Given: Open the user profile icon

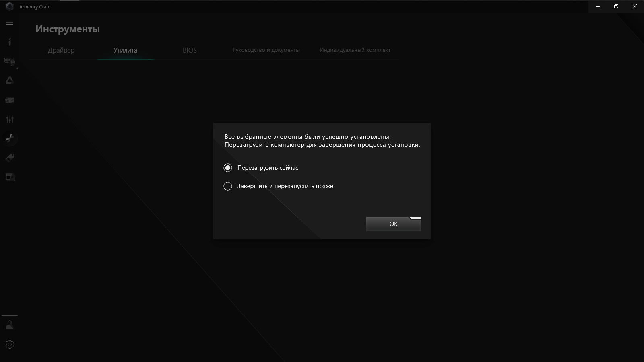Looking at the screenshot, I should pos(10,325).
